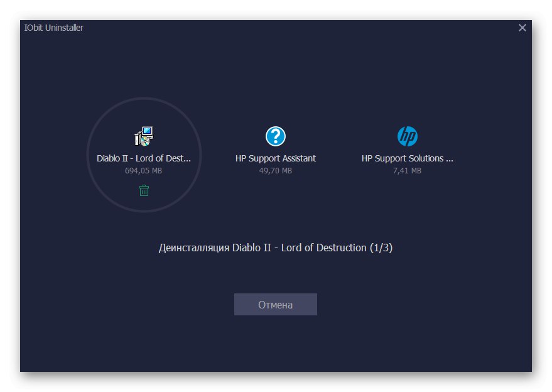552x392 pixels.
Task: Click the HP Support Assistant question mark icon
Action: tap(275, 136)
